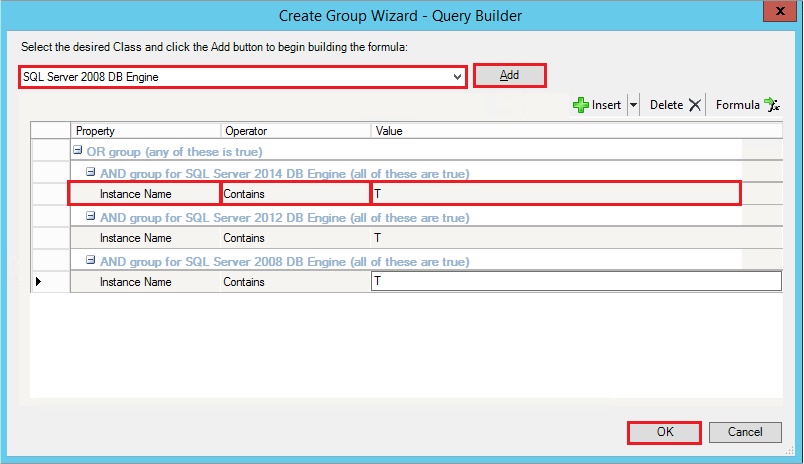The image size is (804, 464).
Task: Click the Operator column header
Action: tap(296, 131)
